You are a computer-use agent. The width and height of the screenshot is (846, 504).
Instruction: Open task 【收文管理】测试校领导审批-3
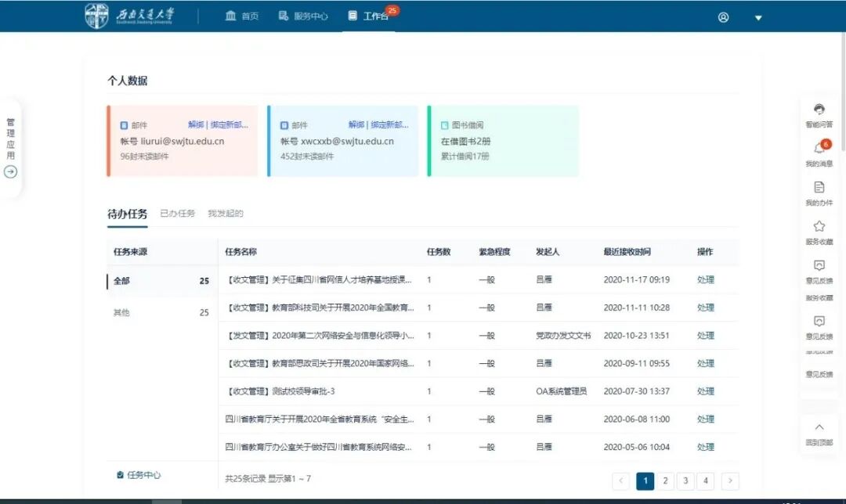[x=280, y=391]
